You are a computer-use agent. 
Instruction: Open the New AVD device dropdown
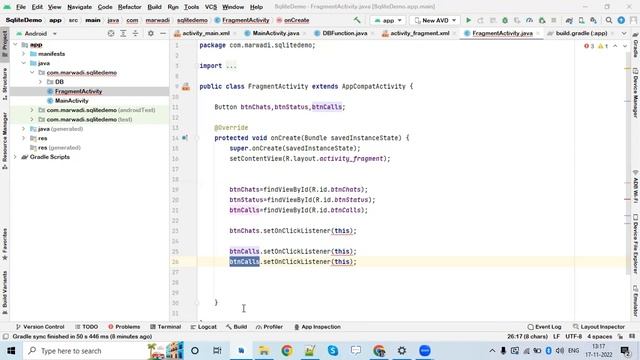[434, 20]
